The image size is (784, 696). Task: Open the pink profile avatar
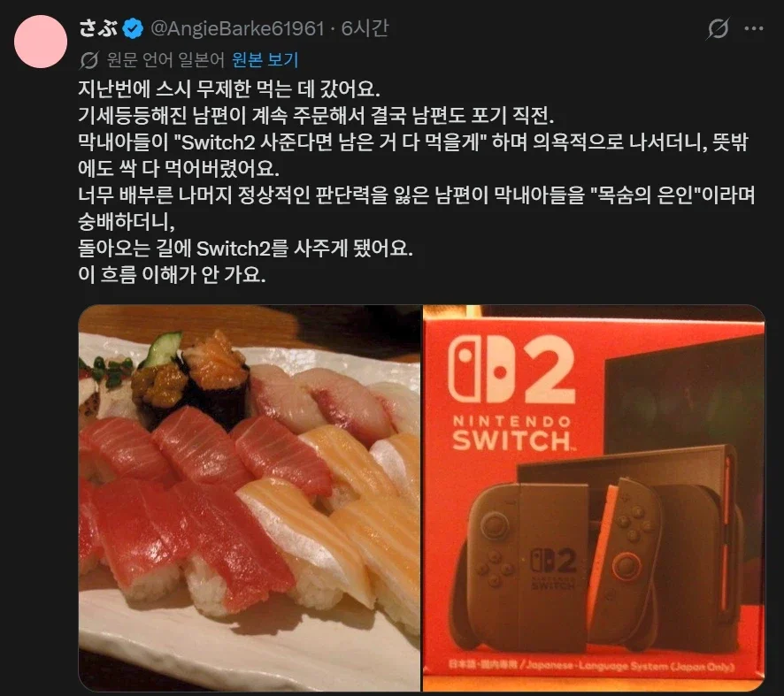(41, 42)
